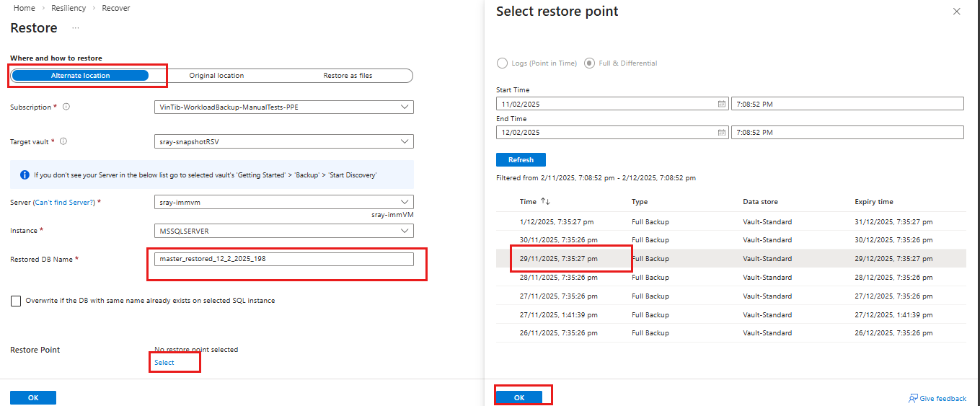
Task: Click the Give feedback icon
Action: 913,398
